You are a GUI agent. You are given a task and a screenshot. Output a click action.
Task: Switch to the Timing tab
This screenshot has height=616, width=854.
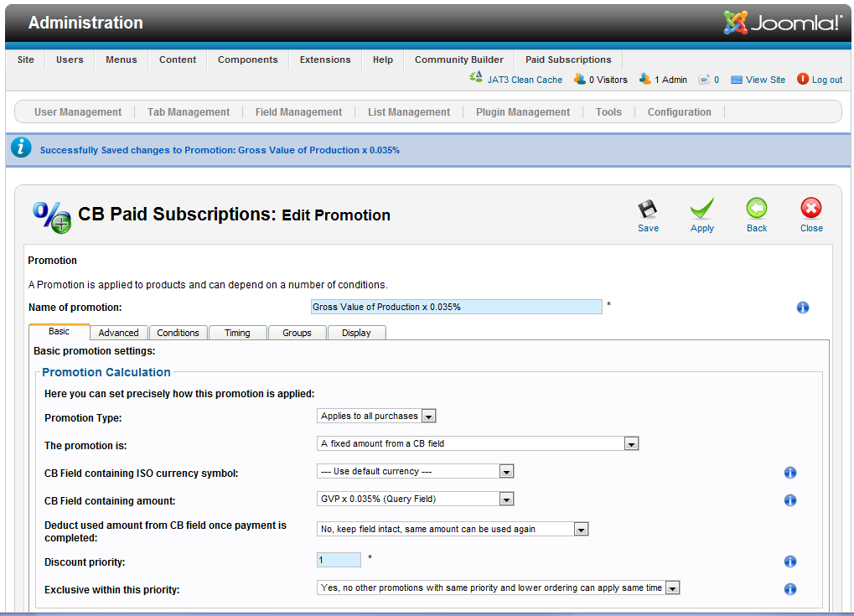point(237,333)
